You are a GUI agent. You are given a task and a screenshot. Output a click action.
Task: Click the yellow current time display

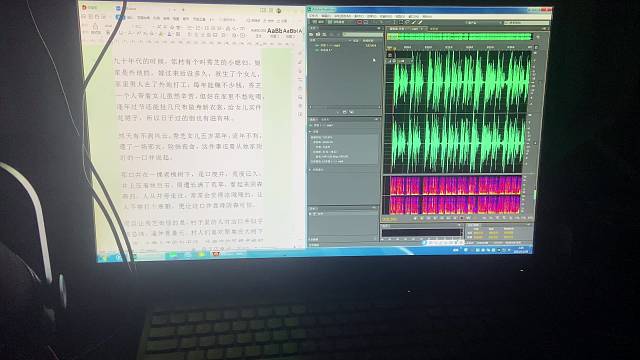coord(391,219)
